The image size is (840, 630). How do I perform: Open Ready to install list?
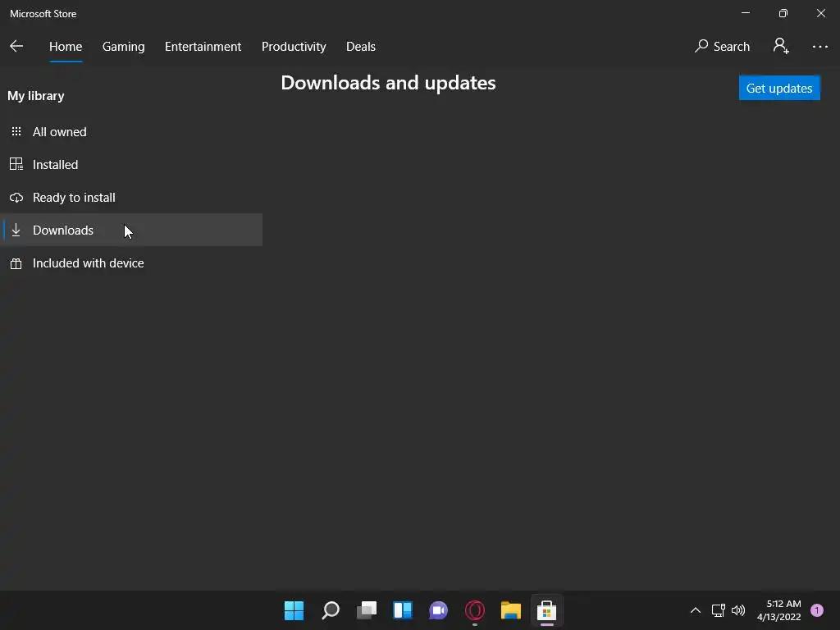(131, 197)
